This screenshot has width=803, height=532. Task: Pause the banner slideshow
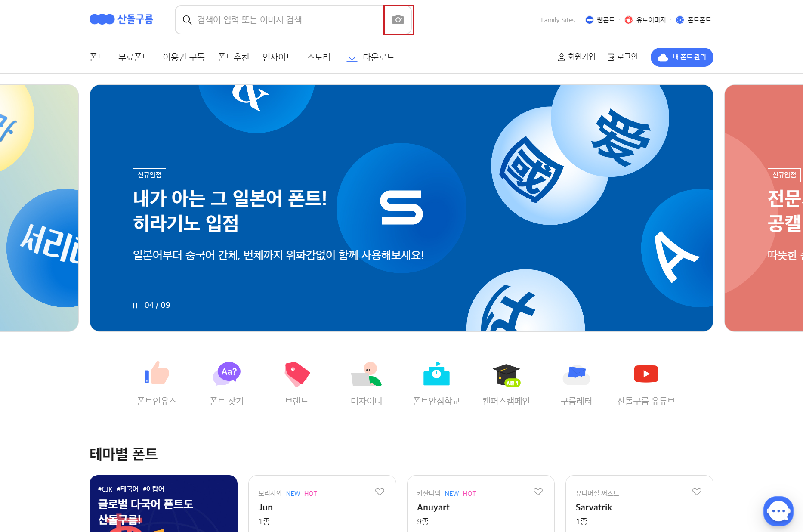(x=135, y=305)
